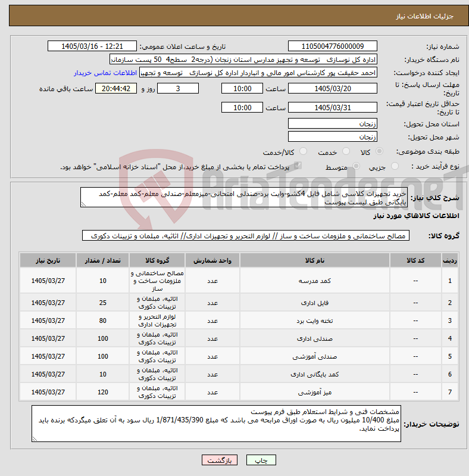
Task: Click the need number field 1105004776000009
Action: [x=333, y=46]
